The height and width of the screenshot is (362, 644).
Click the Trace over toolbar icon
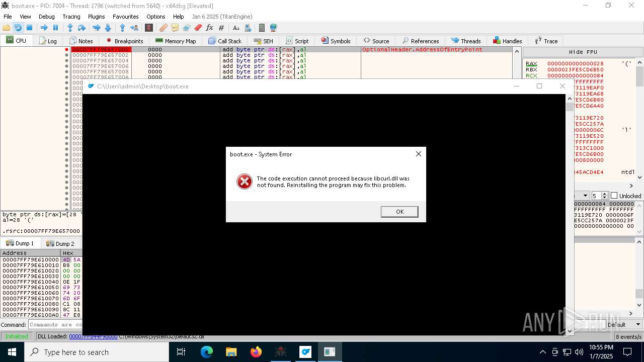[108, 28]
